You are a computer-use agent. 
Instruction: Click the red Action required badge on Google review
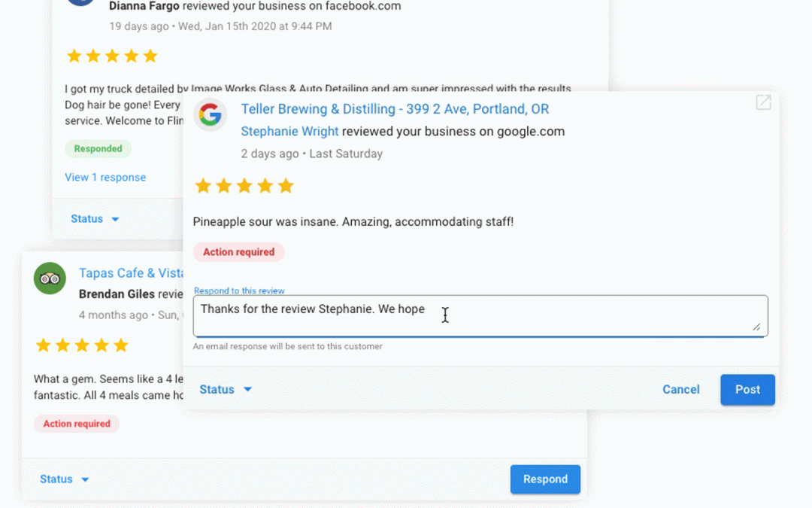tap(238, 252)
